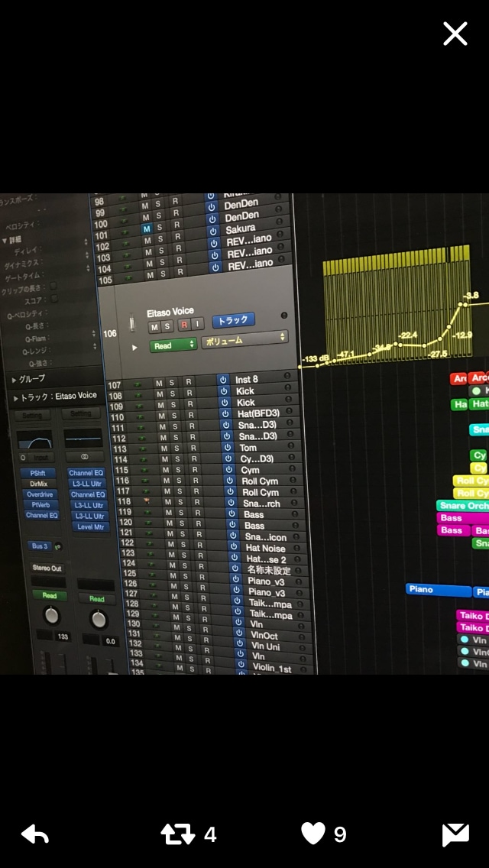
Task: Expand the グループ section
Action: pyautogui.click(x=13, y=379)
